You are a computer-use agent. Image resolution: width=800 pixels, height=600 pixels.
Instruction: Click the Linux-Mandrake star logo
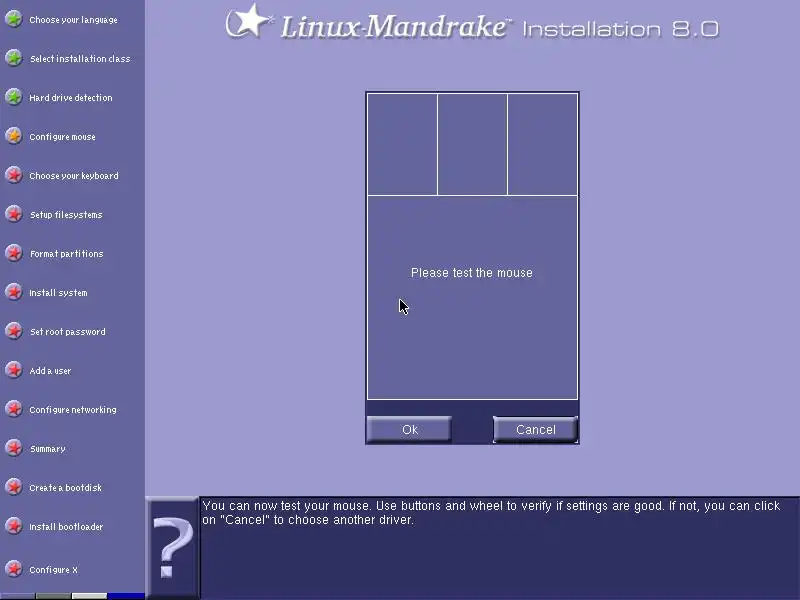[x=248, y=21]
